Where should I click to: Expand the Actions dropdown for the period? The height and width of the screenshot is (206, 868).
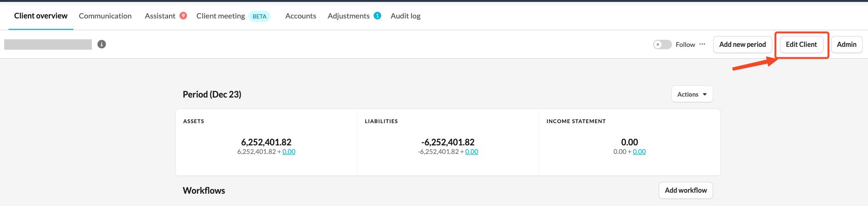[x=692, y=94]
